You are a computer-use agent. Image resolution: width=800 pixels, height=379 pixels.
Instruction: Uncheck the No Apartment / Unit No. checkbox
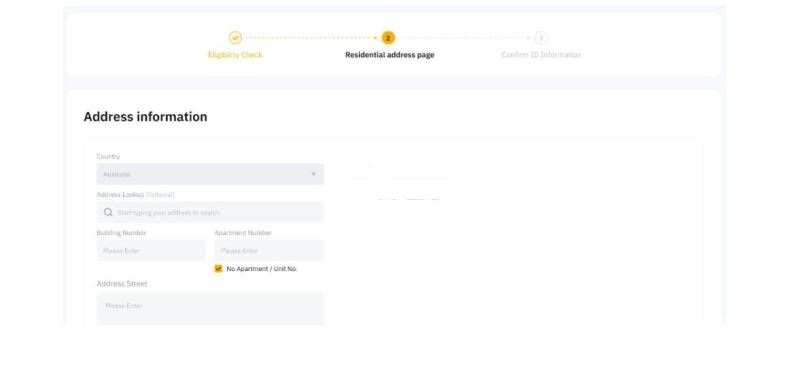pos(218,268)
